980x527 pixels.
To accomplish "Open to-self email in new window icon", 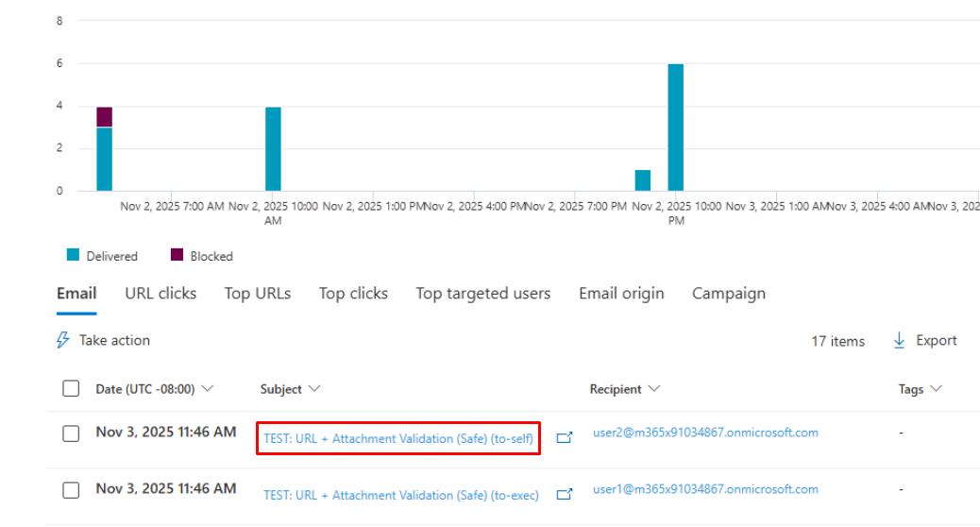I will coord(565,438).
